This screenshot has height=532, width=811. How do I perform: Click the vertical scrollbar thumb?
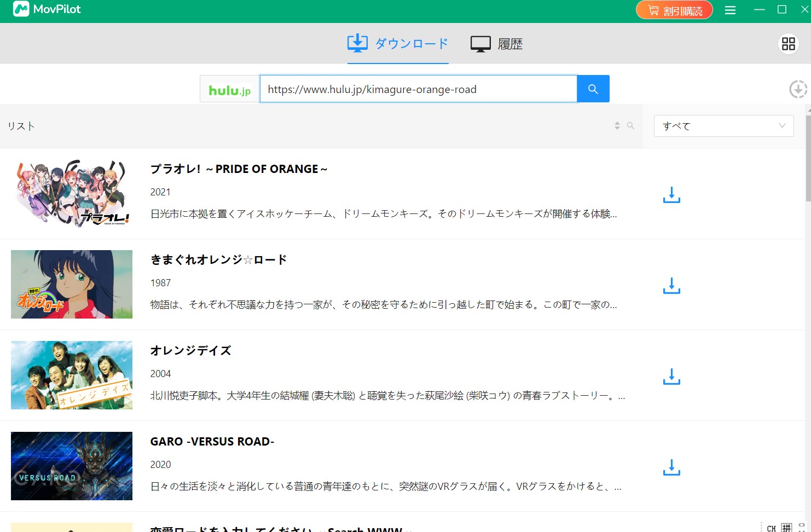point(808,159)
